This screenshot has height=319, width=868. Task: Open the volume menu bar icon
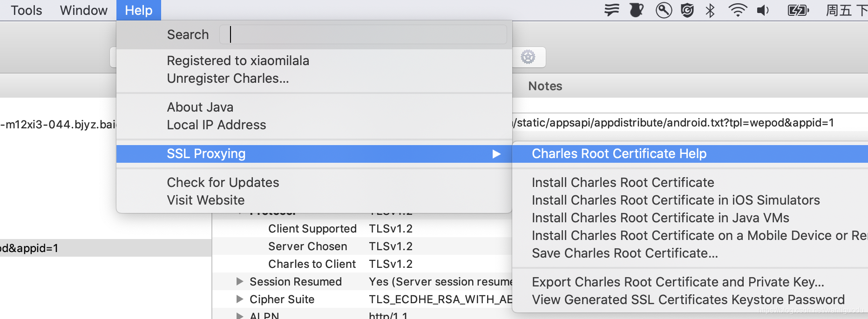(x=763, y=10)
